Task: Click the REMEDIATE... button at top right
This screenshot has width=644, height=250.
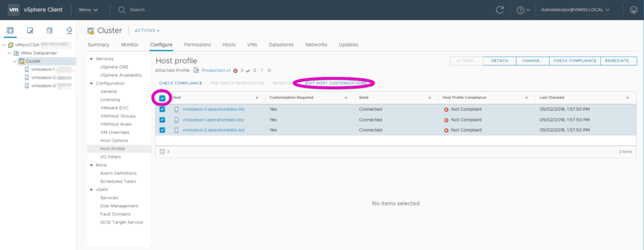Action: tap(619, 61)
